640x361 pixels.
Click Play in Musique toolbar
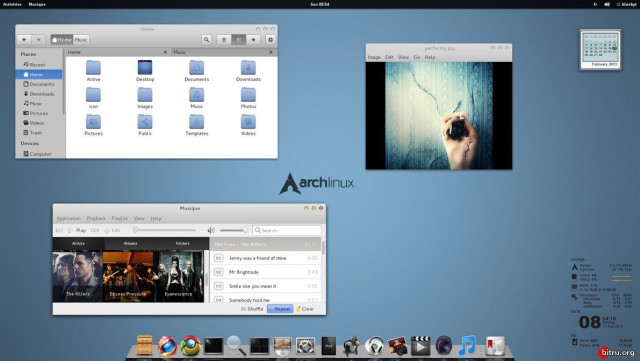(x=77, y=230)
